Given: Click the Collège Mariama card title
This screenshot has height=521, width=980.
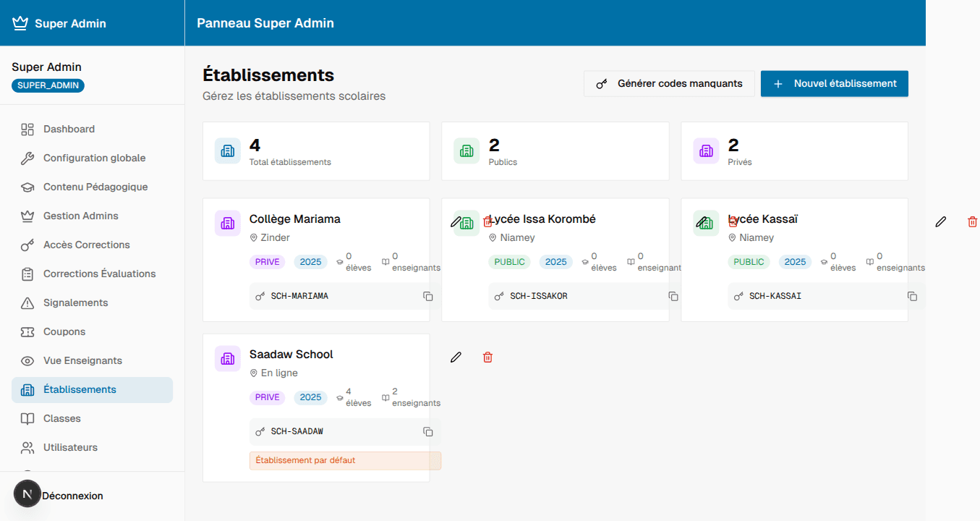Looking at the screenshot, I should click(x=294, y=219).
